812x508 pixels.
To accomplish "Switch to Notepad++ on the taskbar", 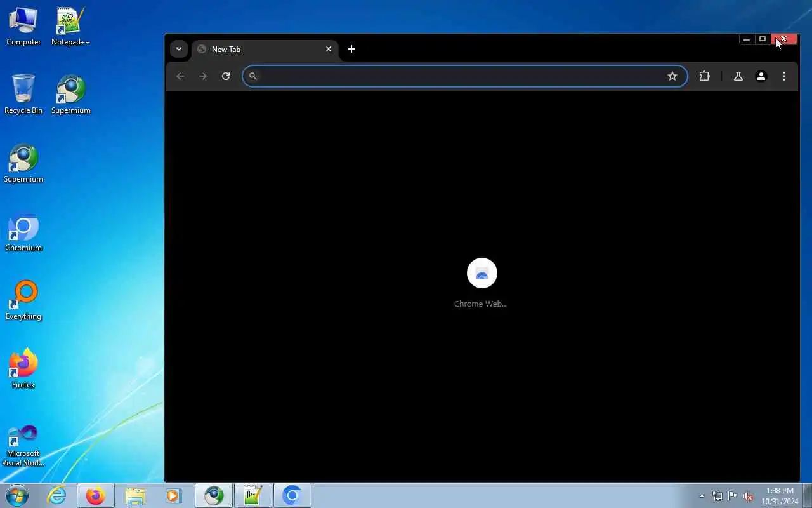I will tap(253, 495).
